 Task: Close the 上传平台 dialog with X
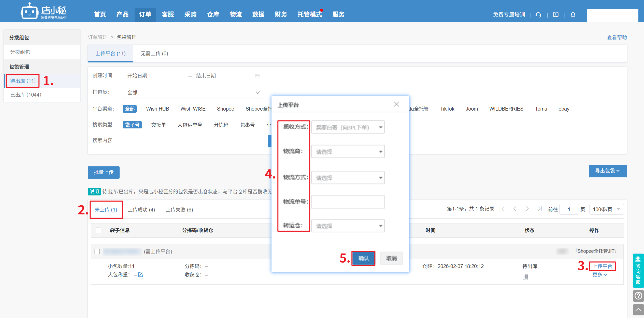(396, 104)
